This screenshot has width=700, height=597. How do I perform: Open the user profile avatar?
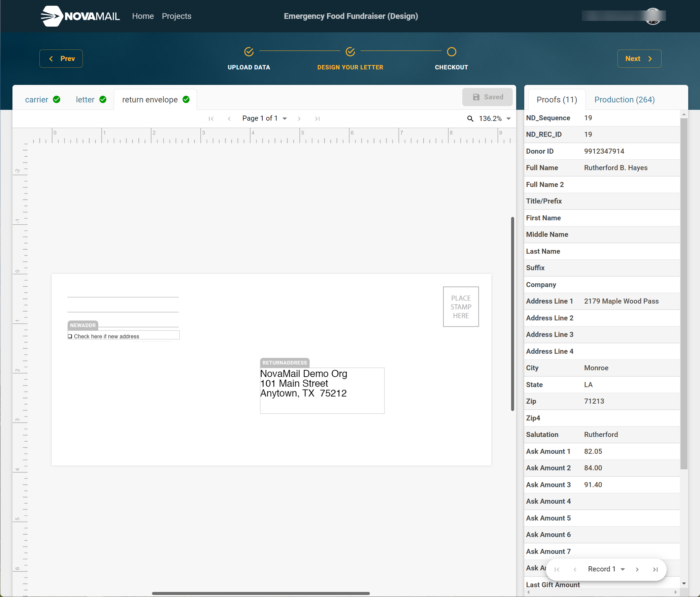(x=653, y=16)
